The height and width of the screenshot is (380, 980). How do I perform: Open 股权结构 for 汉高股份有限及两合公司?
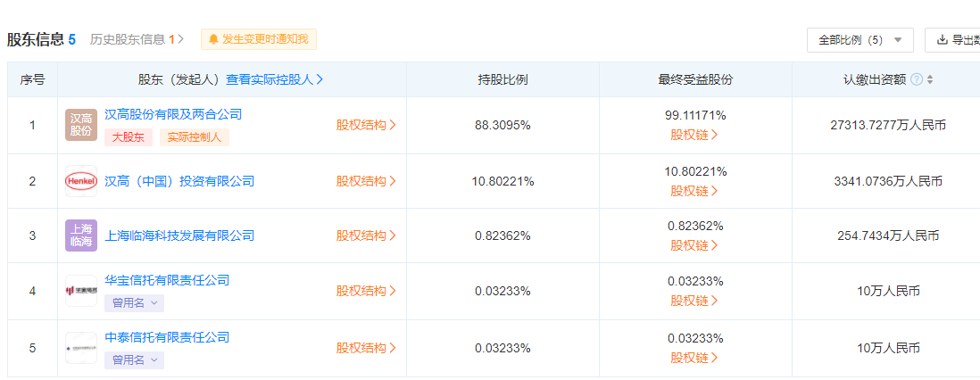click(x=366, y=125)
